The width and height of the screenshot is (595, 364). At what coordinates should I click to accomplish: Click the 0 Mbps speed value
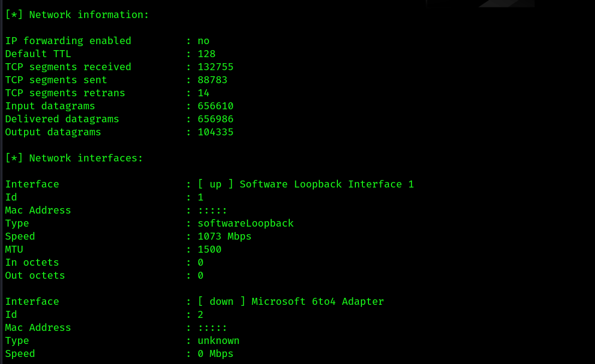216,354
